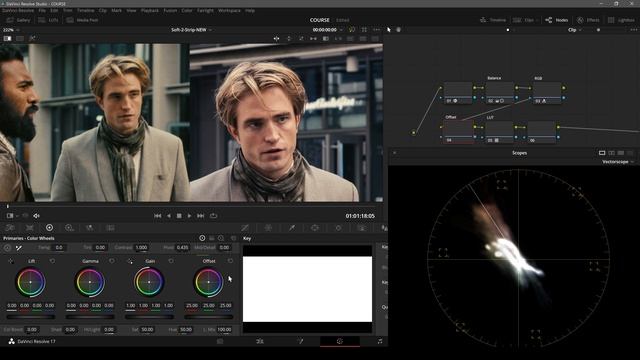This screenshot has height=360, width=640.
Task: Open the Qualifier eyedropper palette
Action: click(292, 228)
